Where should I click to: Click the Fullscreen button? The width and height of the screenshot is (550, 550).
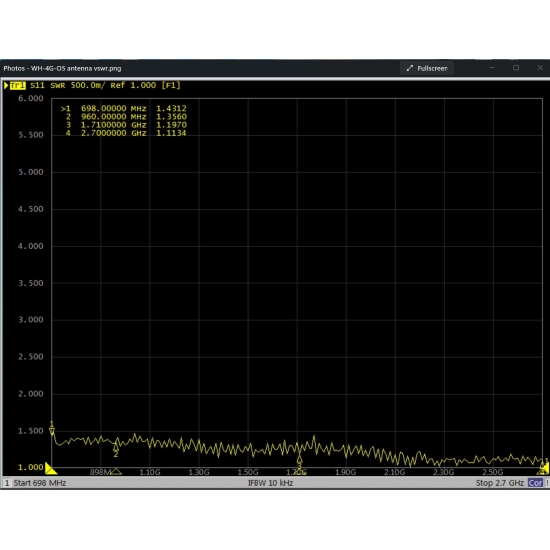427,68
